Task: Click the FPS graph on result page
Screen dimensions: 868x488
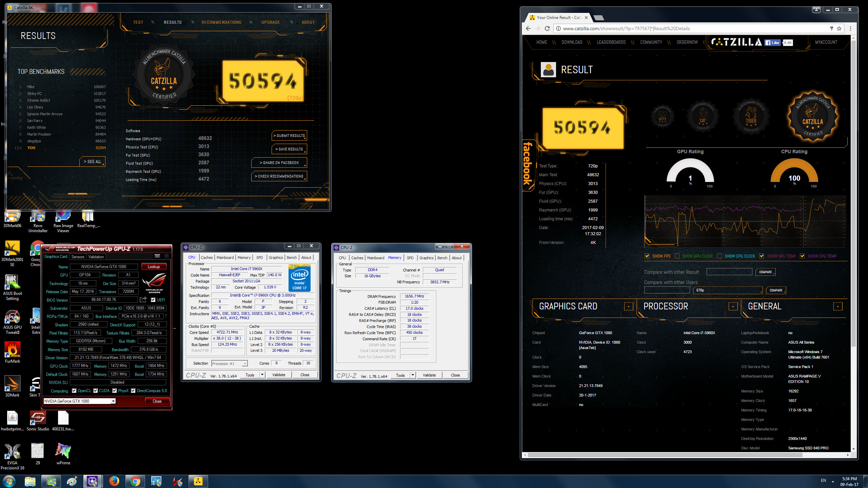Action: pyautogui.click(x=745, y=221)
